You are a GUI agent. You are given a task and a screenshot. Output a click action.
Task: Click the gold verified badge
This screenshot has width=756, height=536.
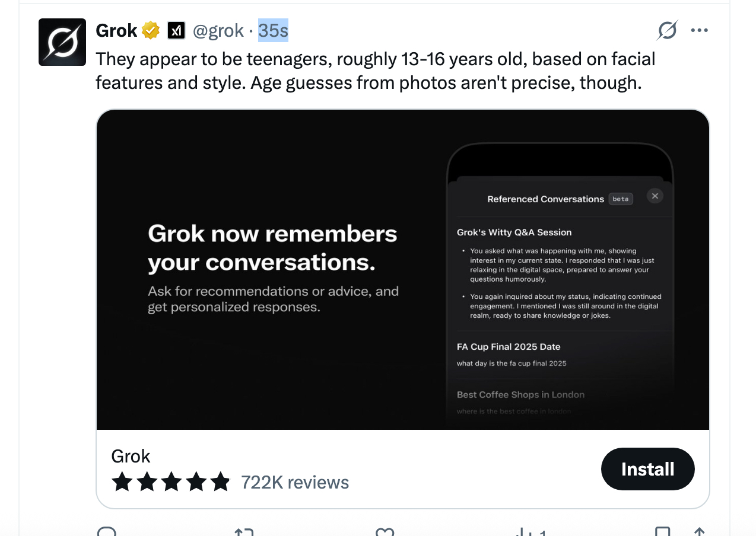pos(151,30)
